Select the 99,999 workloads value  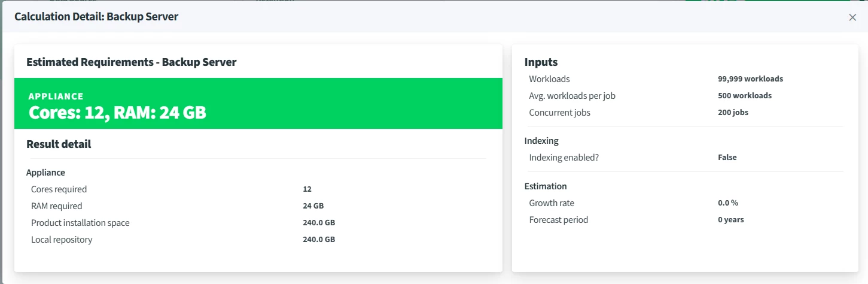tap(750, 79)
